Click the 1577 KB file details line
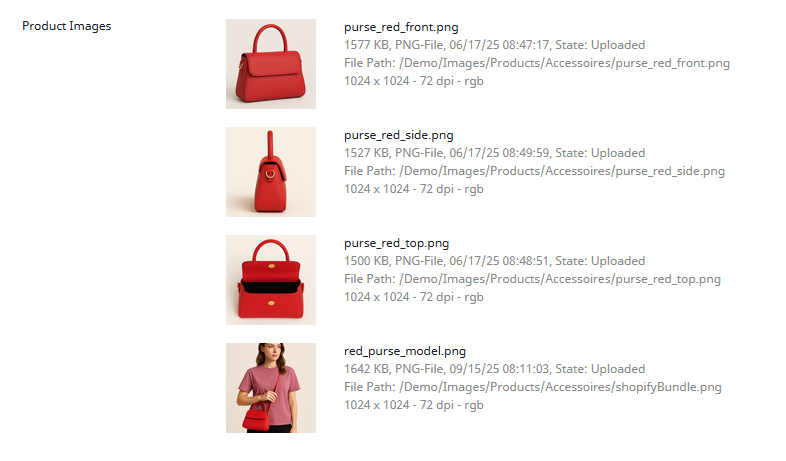Screen dimensions: 786x461 [494, 45]
